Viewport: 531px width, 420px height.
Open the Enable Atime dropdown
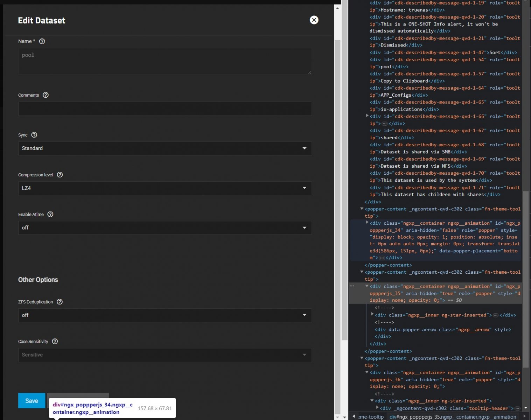[x=165, y=228]
